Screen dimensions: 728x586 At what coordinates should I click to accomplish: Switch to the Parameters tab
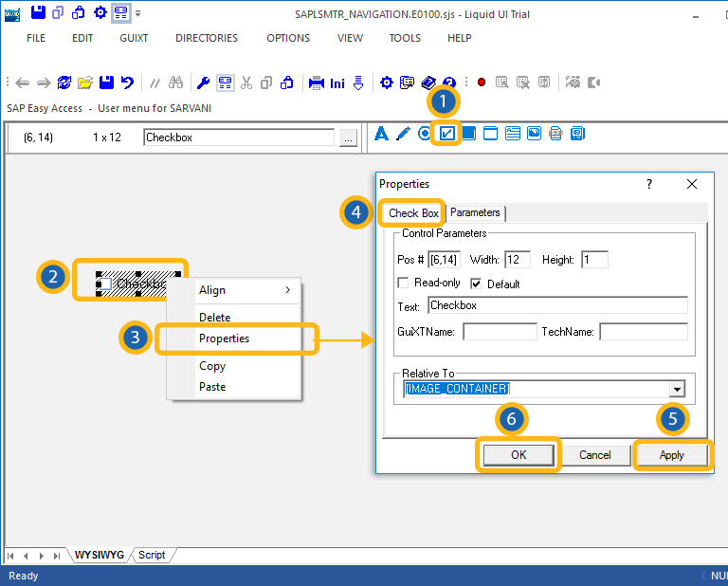[475, 212]
